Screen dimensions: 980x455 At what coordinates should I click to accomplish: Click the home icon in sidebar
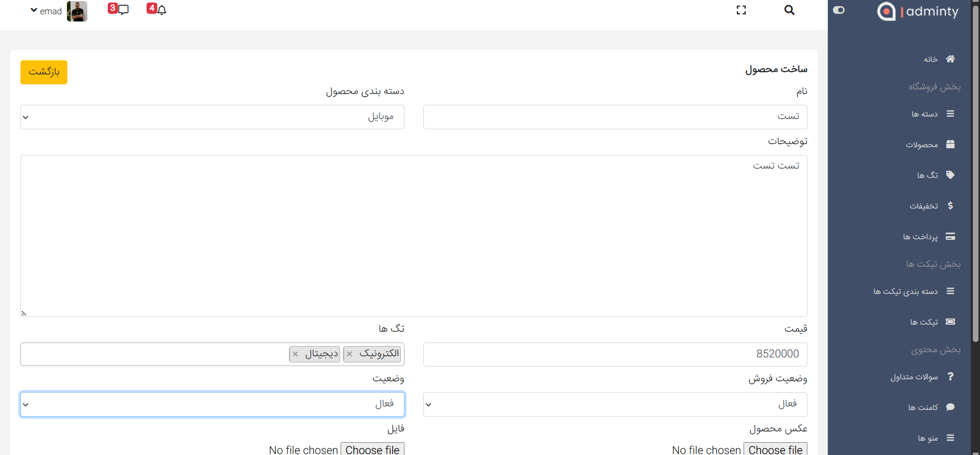tap(950, 59)
